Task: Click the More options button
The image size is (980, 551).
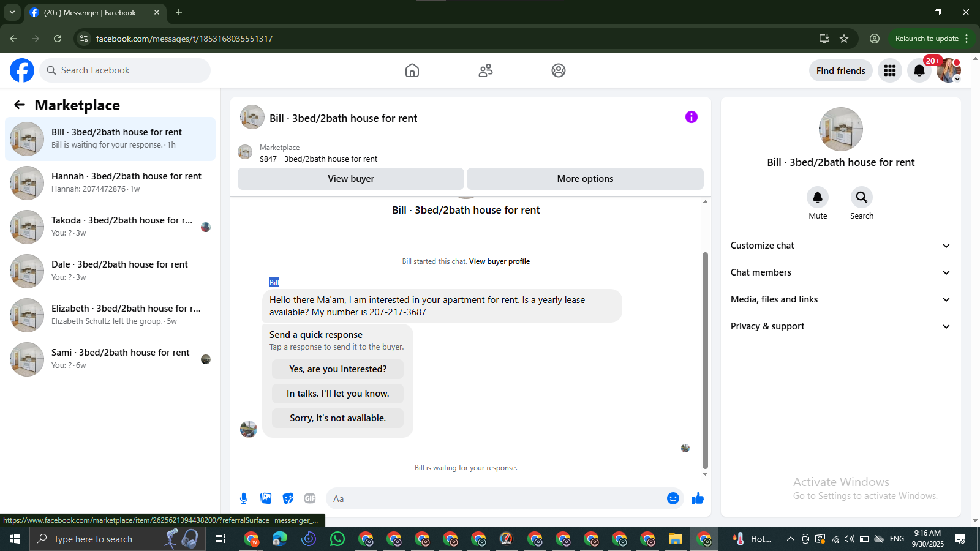Action: [x=585, y=179]
